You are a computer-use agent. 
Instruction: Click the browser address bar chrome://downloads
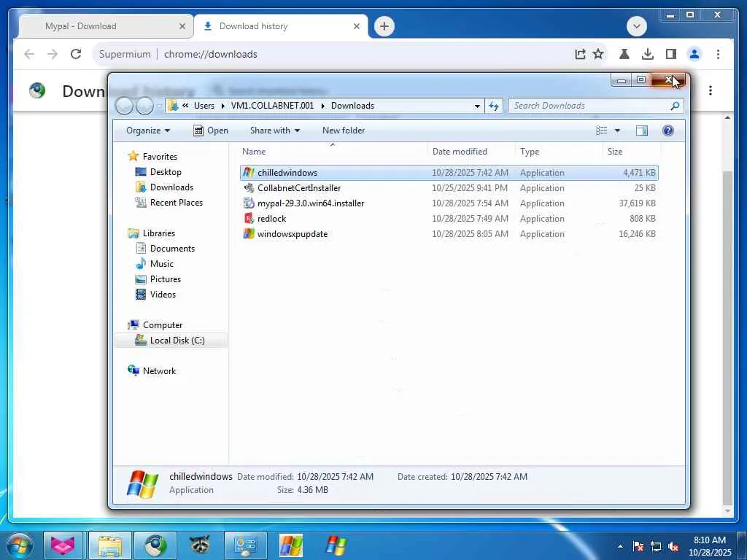(x=210, y=54)
